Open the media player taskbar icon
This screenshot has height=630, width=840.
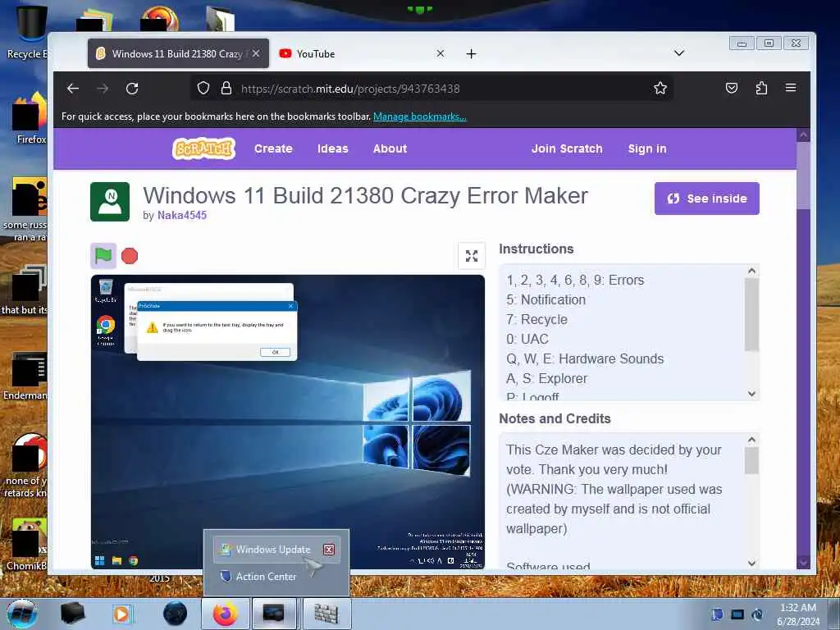[122, 614]
